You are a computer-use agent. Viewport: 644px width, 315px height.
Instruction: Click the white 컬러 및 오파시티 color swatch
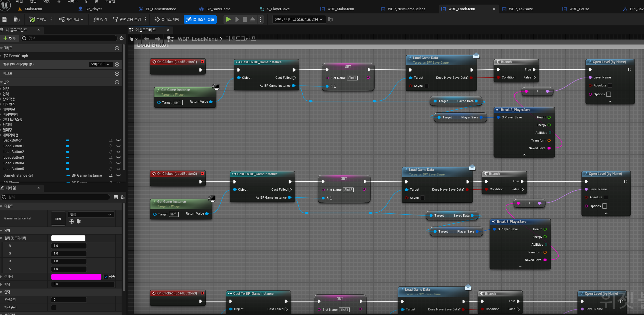point(68,238)
